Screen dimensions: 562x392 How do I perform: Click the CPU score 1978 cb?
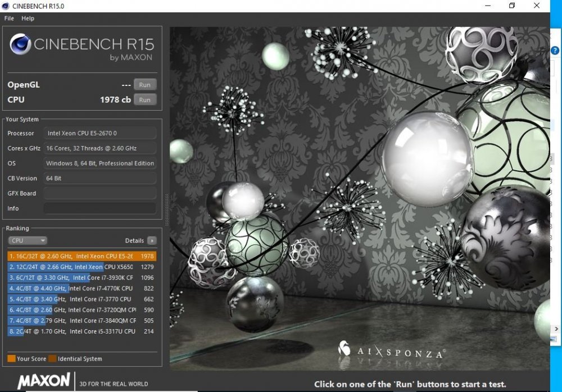pos(115,100)
